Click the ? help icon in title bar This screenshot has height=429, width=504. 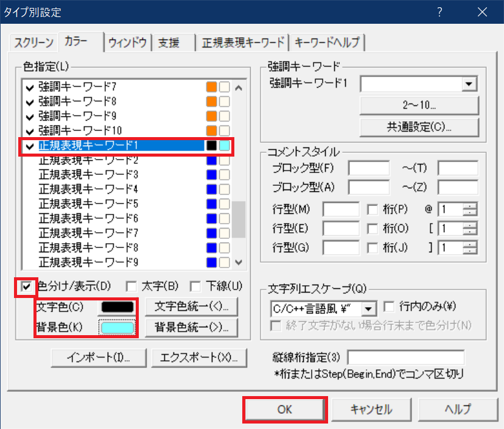(x=439, y=12)
